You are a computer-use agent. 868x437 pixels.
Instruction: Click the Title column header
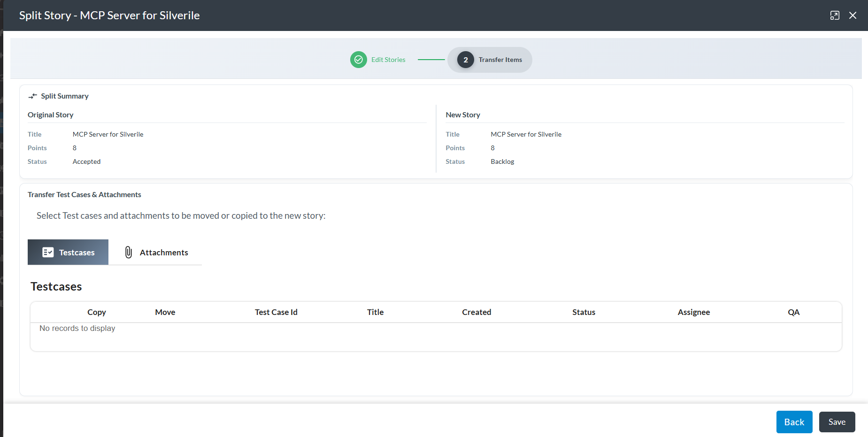376,312
